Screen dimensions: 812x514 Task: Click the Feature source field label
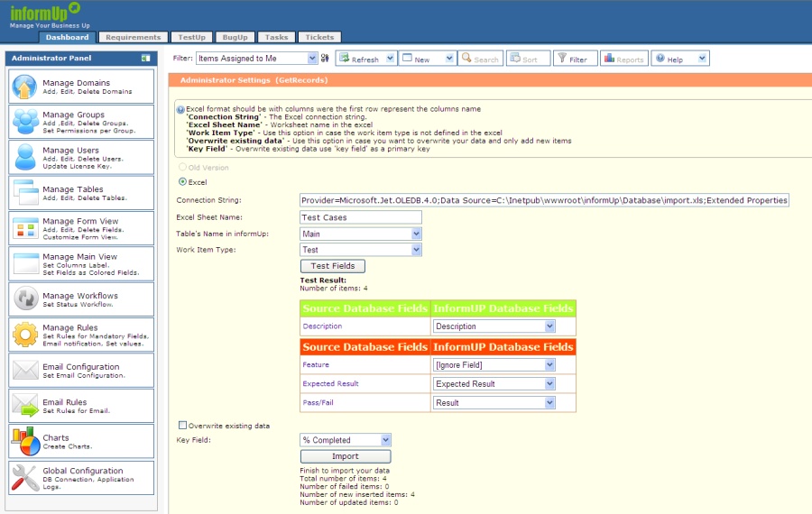click(316, 365)
